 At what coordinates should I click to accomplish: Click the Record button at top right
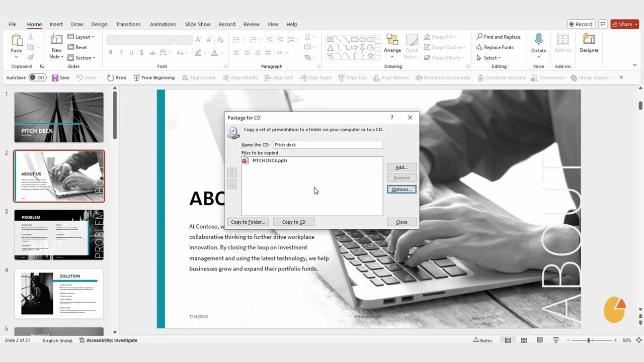point(581,24)
